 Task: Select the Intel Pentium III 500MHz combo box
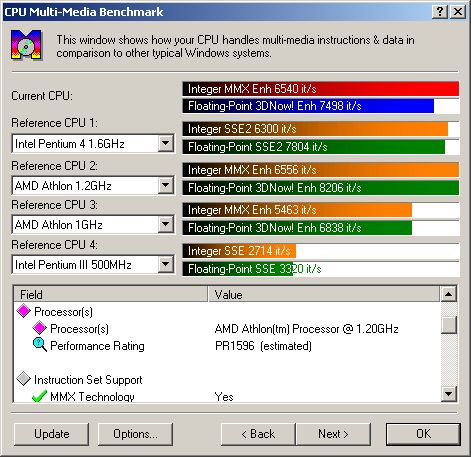coord(93,265)
